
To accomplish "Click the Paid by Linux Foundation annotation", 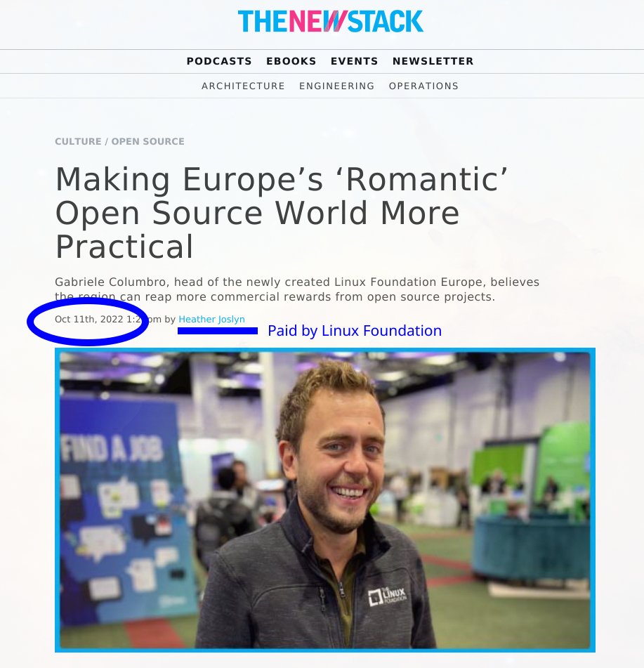I will tap(355, 331).
